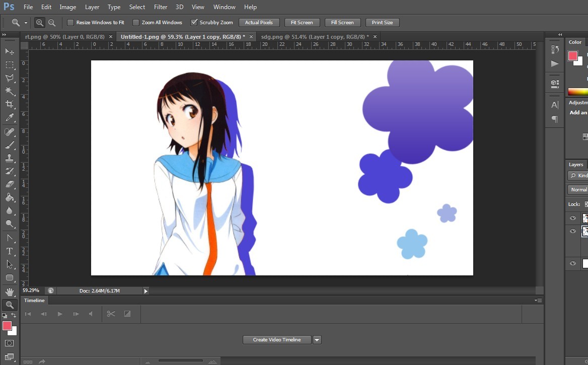Select the Brush tool
The width and height of the screenshot is (588, 365).
point(10,145)
